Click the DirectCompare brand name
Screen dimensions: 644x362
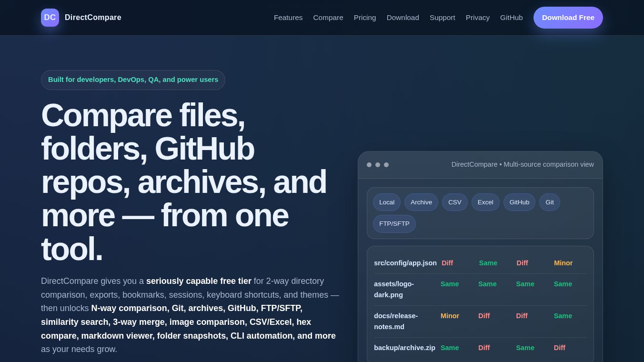93,18
